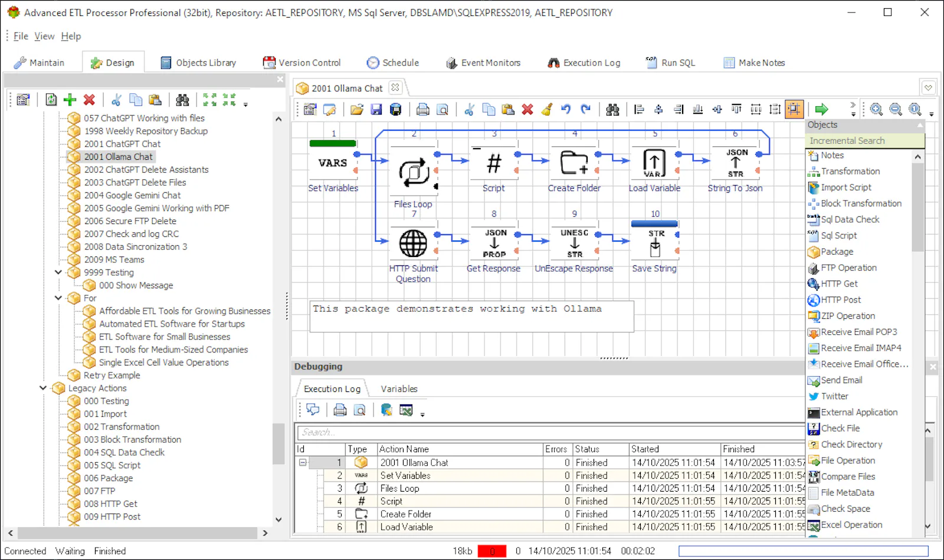Click the green Execute arrow in package toolbar
The image size is (944, 560).
point(821,109)
